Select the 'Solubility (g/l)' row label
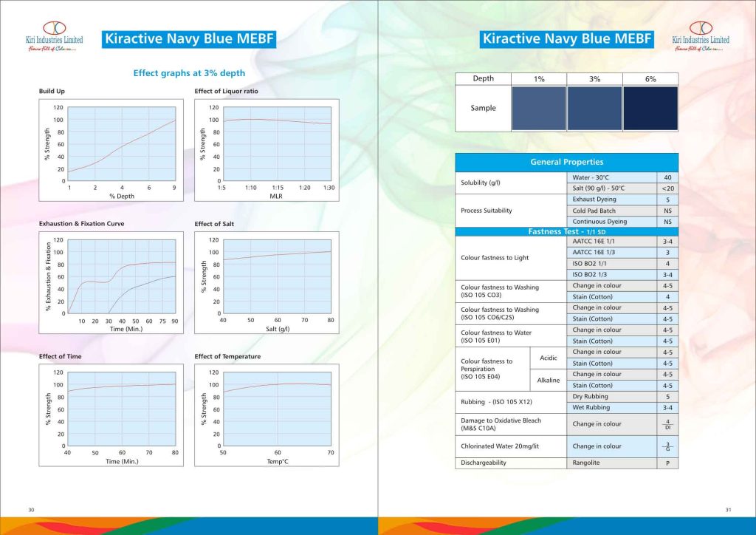 click(511, 183)
